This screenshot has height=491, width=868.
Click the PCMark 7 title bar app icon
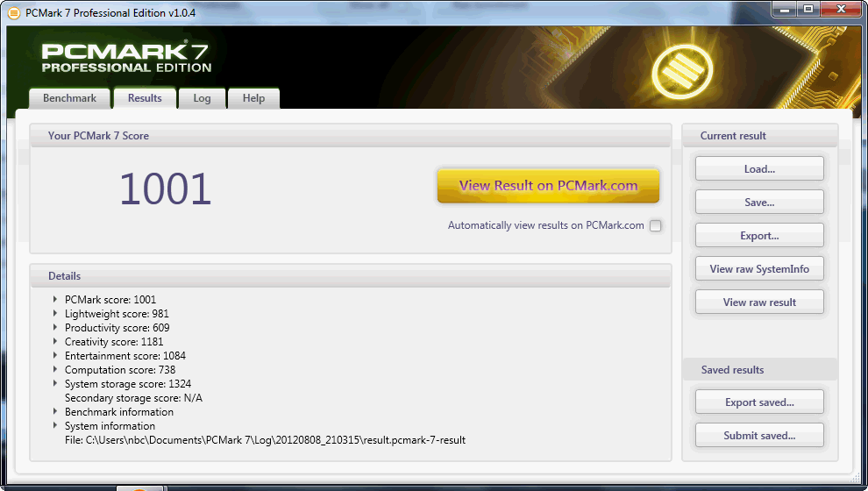click(13, 13)
